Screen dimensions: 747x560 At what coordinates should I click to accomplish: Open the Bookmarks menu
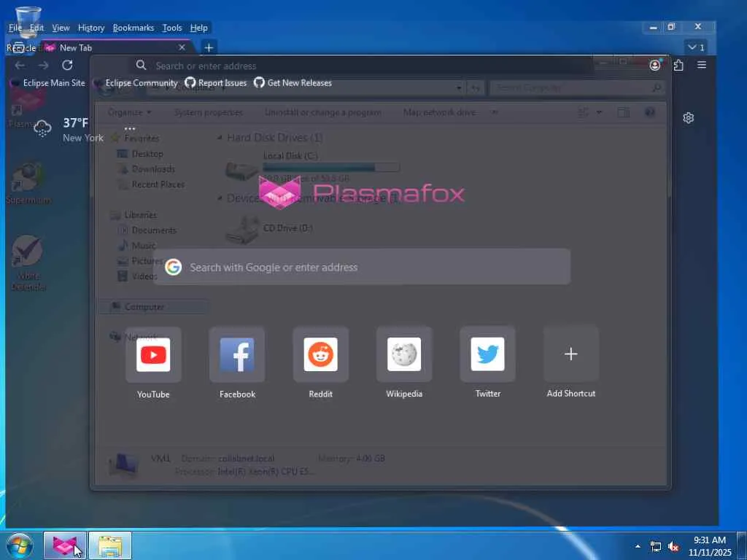coord(133,28)
